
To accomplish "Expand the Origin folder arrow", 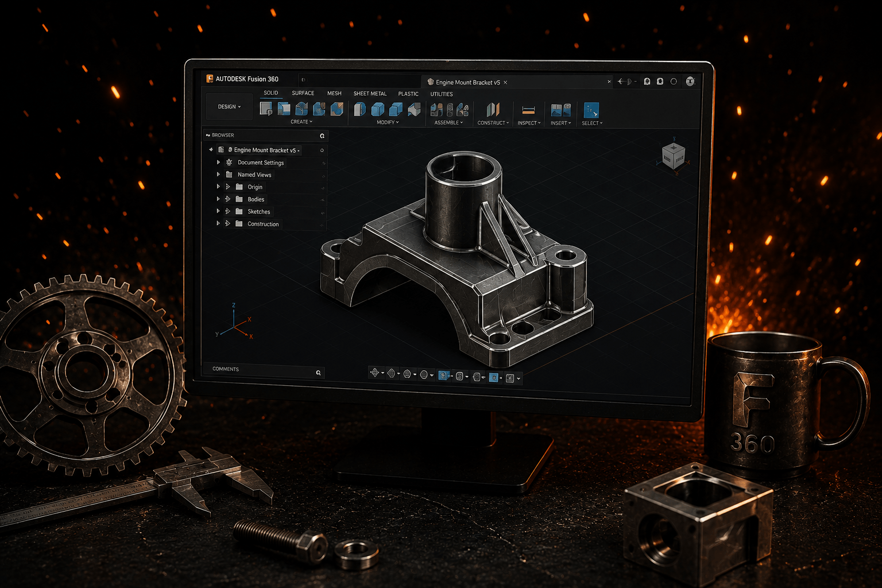I will (x=218, y=187).
